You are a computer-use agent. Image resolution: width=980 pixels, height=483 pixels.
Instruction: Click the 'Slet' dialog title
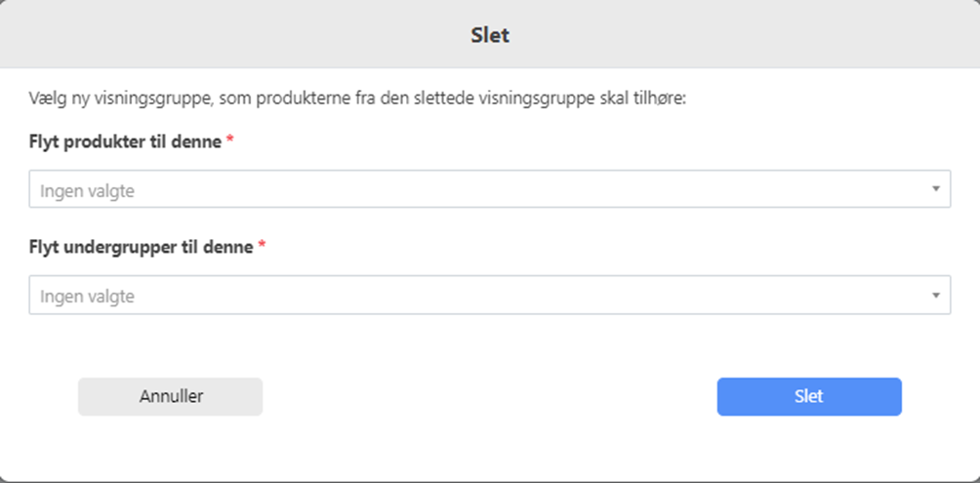tap(490, 36)
